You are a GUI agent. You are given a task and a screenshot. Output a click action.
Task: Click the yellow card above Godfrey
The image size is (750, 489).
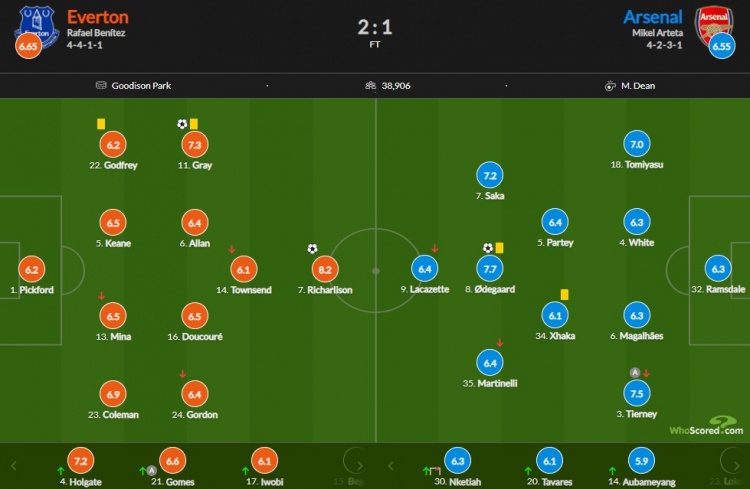(101, 124)
